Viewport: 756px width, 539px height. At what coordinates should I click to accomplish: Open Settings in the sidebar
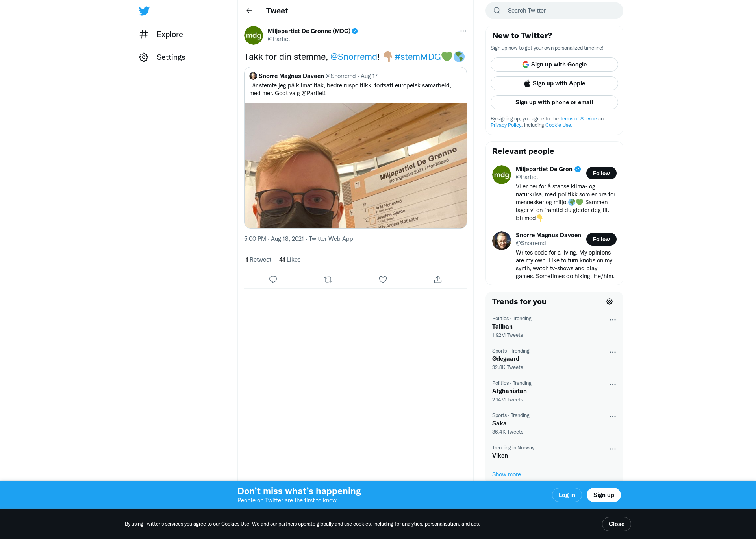(162, 57)
